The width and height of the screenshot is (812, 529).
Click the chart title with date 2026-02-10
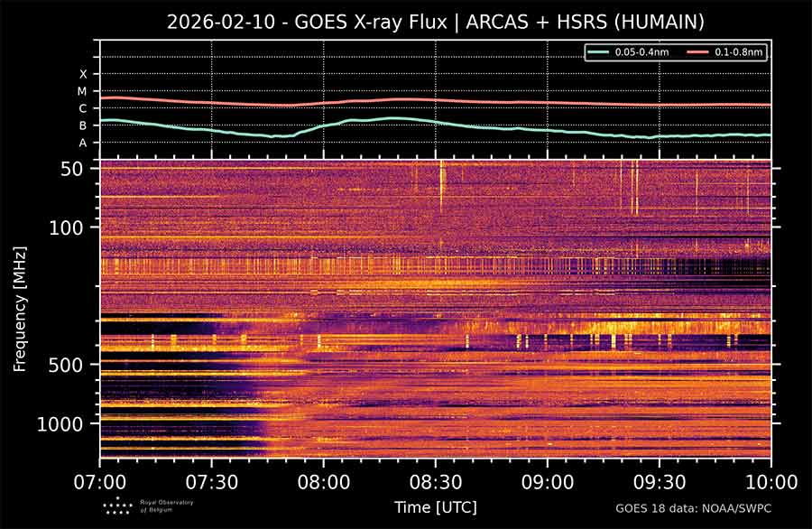(x=436, y=22)
